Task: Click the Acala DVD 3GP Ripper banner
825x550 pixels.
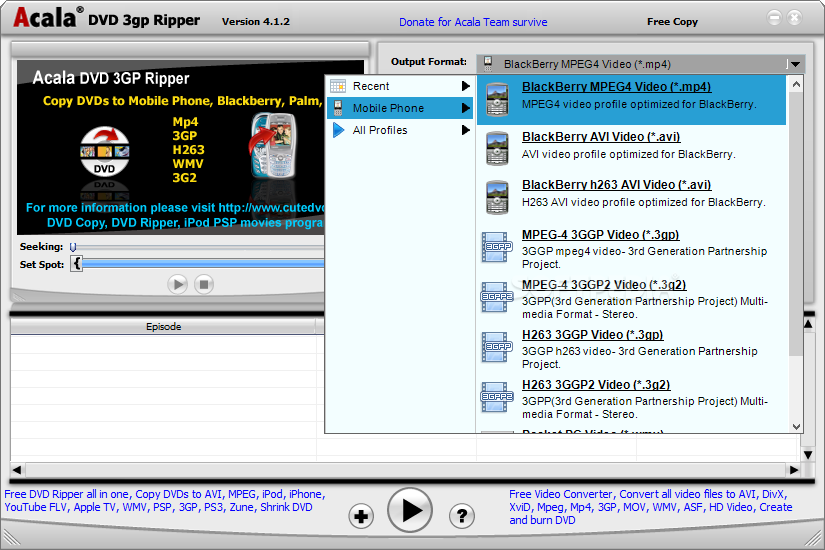Action: [171, 147]
